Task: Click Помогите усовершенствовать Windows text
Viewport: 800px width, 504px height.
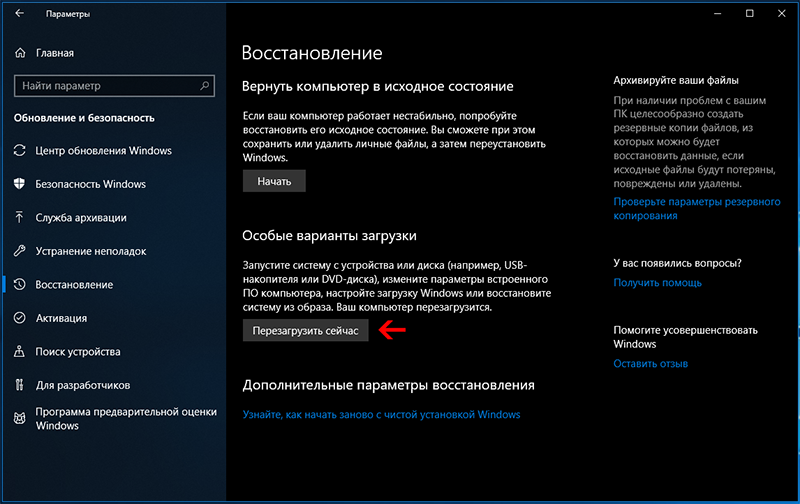Action: point(685,337)
